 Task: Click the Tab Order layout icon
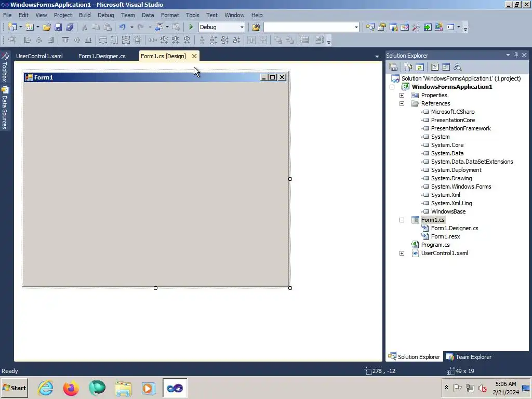click(x=320, y=40)
